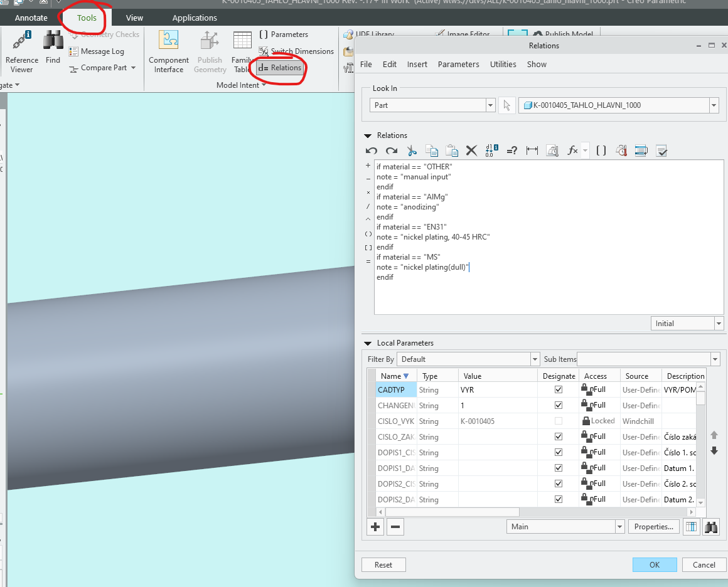Open the Look In type dropdown showing Part
Image resolution: width=728 pixels, height=587 pixels.
(491, 105)
